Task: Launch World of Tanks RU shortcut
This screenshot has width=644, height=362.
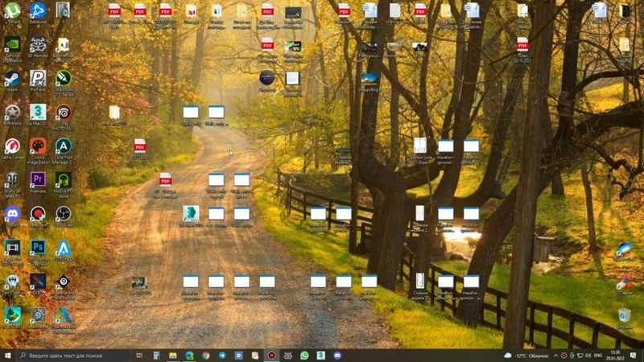Action: pyautogui.click(x=12, y=185)
